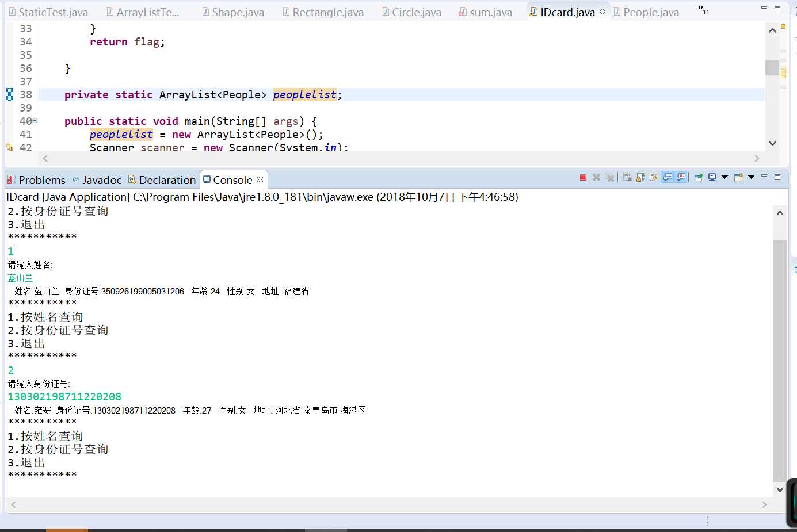Viewport: 797px width, 532px height.
Task: Click the console vertical scrollbar down arrow
Action: [780, 489]
